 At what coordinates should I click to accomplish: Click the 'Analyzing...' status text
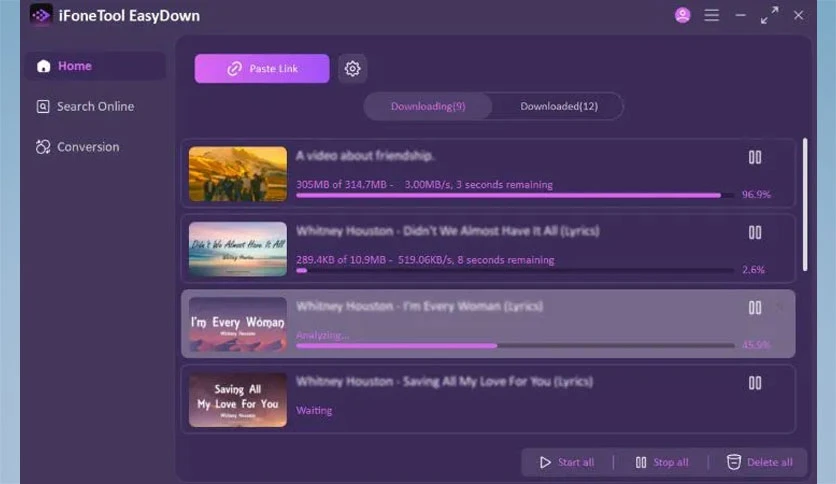click(x=323, y=335)
